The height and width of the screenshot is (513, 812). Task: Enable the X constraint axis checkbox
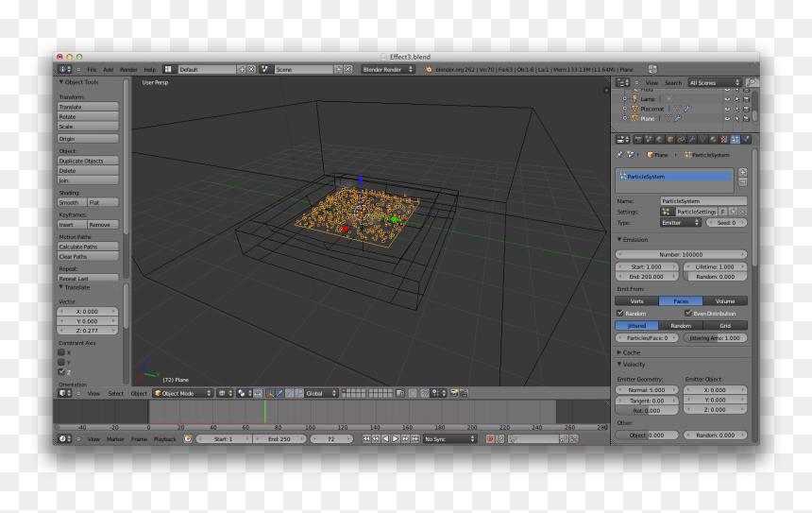tap(61, 352)
